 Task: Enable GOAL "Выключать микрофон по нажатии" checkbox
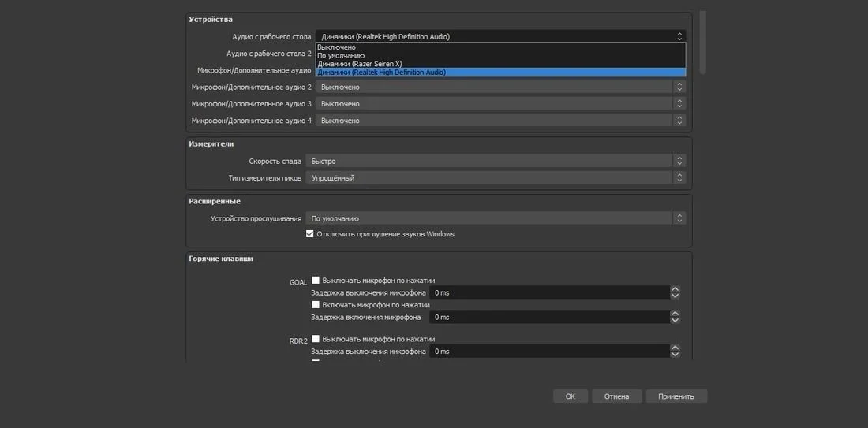pyautogui.click(x=316, y=281)
